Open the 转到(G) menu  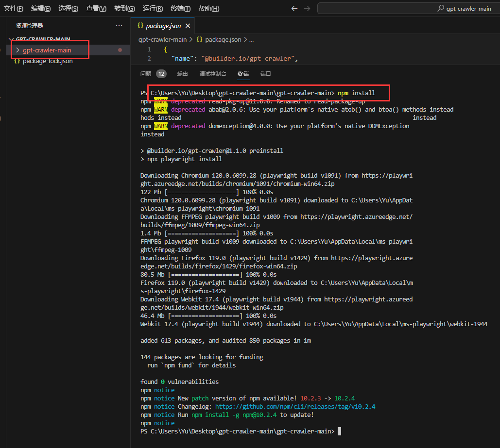click(x=124, y=9)
